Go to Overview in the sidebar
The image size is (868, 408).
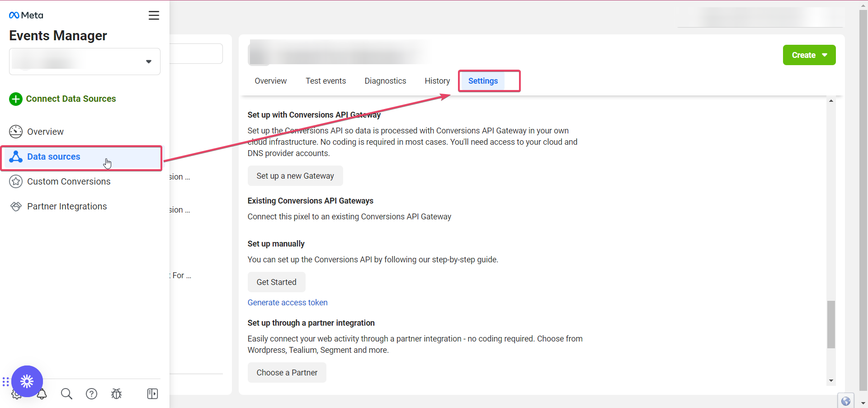[45, 132]
